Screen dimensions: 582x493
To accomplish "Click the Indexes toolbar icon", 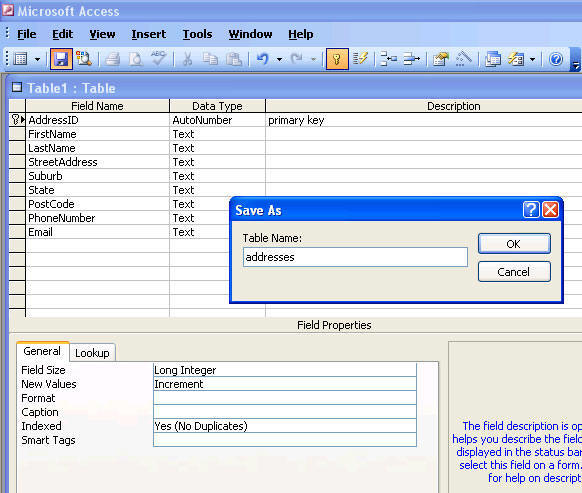I will click(x=360, y=59).
